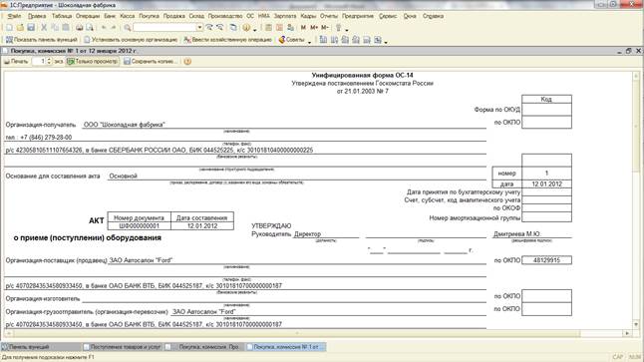Open the Банк menu

110,16
